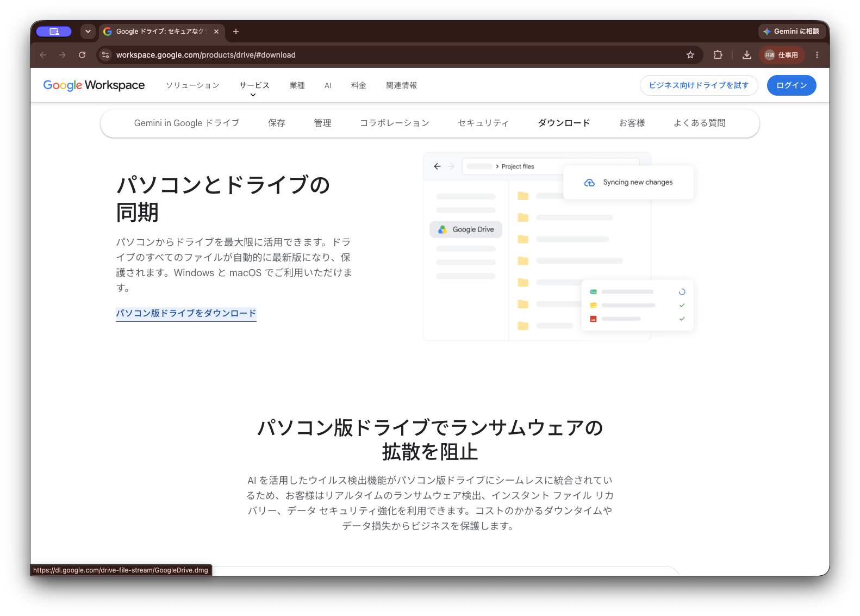Image resolution: width=860 pixels, height=616 pixels.
Task: Jump to よくある質問 section
Action: click(x=700, y=123)
